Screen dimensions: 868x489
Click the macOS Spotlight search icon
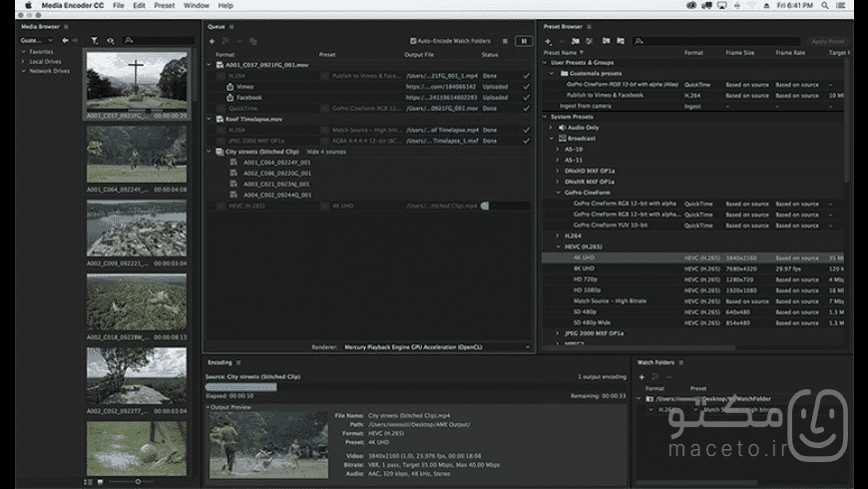(x=825, y=6)
